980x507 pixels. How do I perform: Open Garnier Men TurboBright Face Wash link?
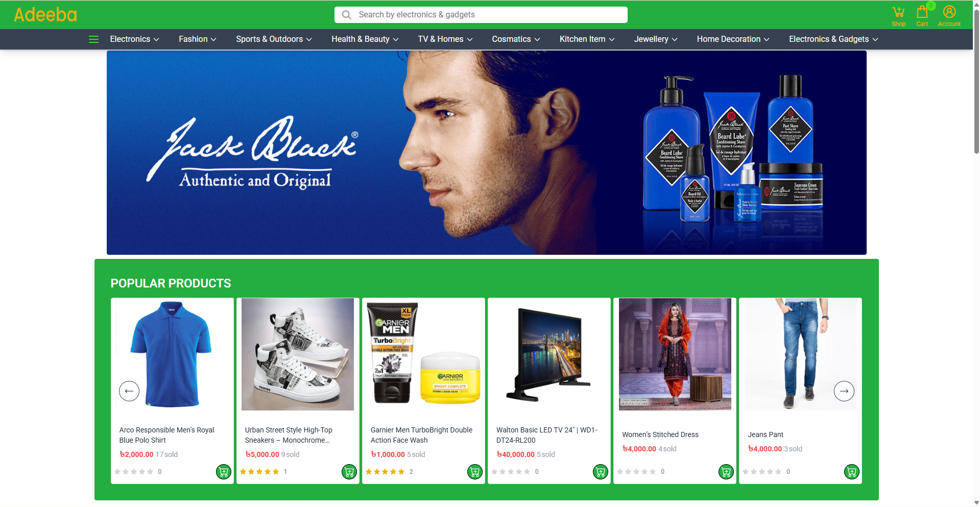coord(421,435)
